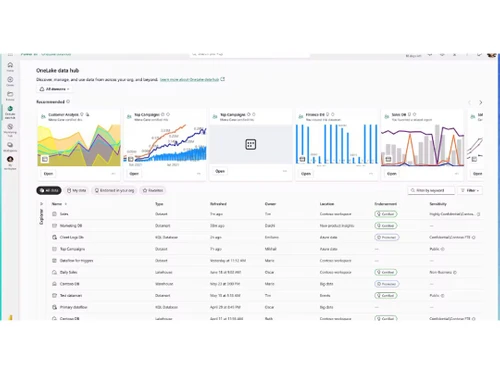Viewport: 500px width, 375px height.
Task: Click Certified badge in the Sales row
Action: [x=386, y=214]
